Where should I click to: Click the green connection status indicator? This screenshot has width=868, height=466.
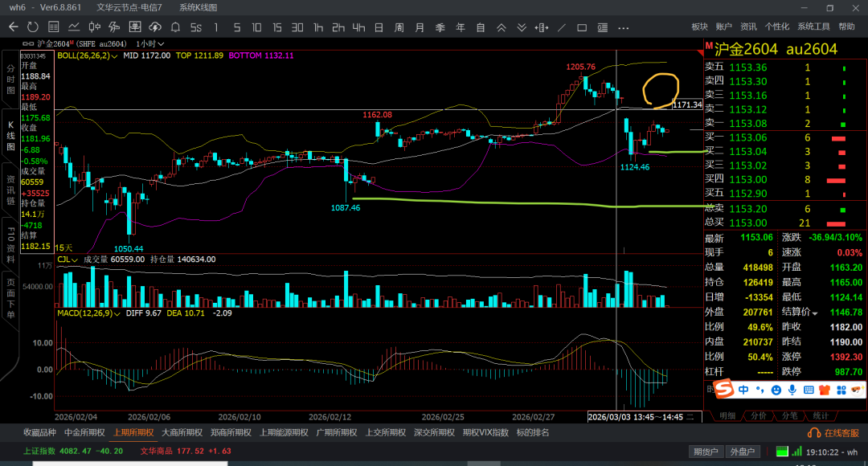coord(782,452)
